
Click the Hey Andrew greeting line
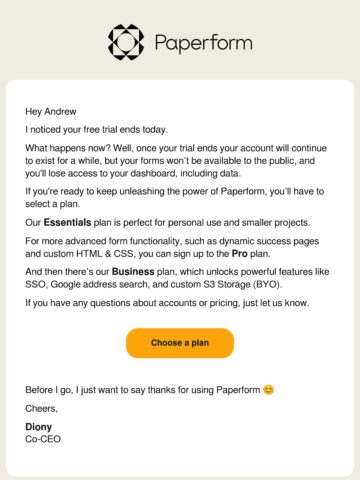coord(51,112)
